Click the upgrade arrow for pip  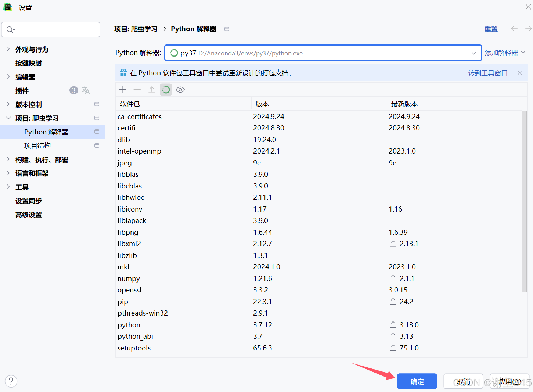(x=393, y=302)
